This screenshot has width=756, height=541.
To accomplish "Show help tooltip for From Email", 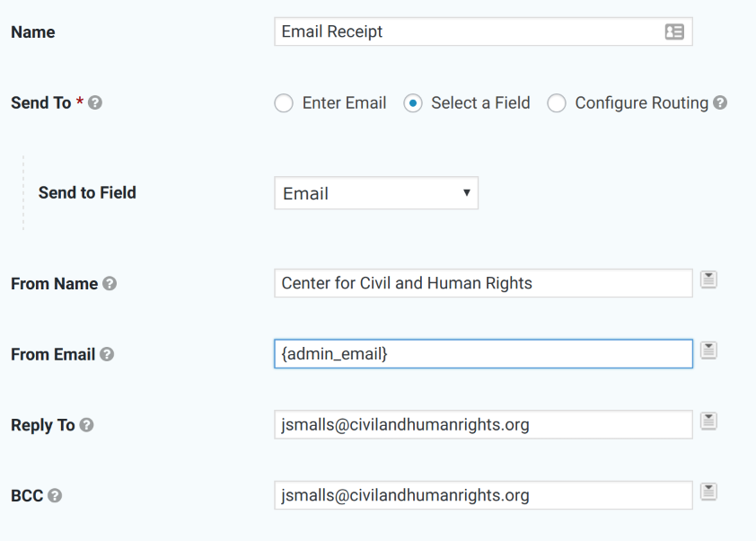I will tap(107, 354).
